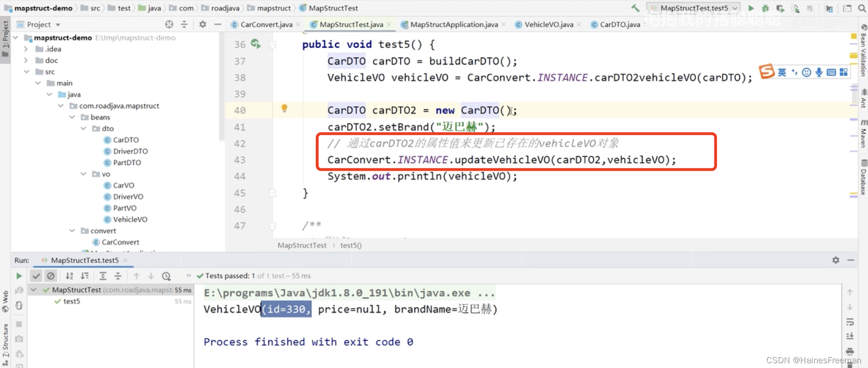Open the run configuration dropdown MapStructTest.test5
868x368 pixels.
694,8
